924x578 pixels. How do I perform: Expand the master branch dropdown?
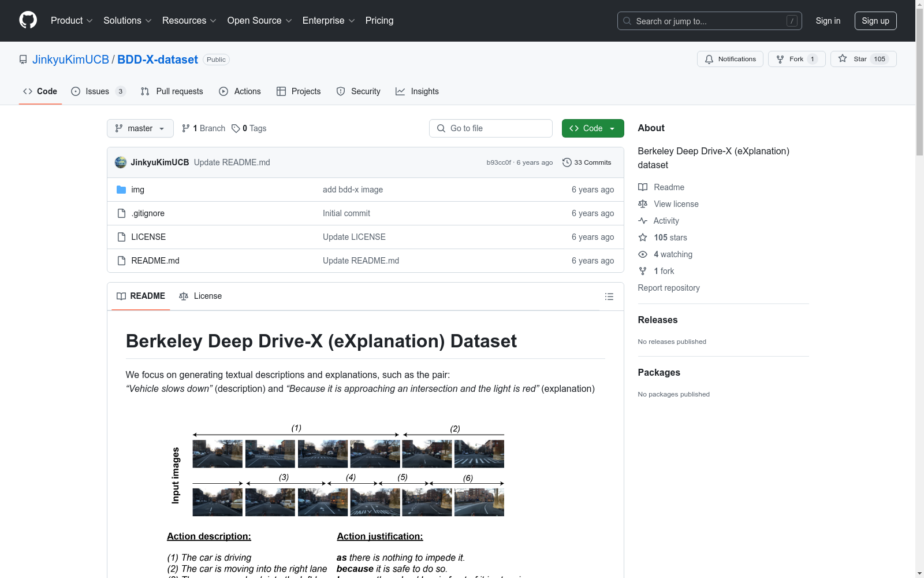coord(140,128)
